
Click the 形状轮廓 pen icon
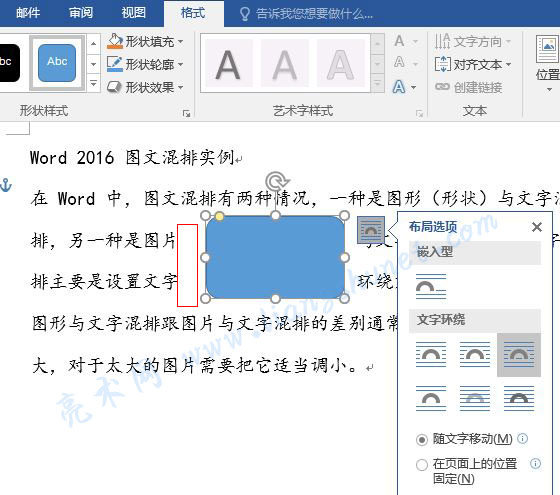tap(115, 64)
